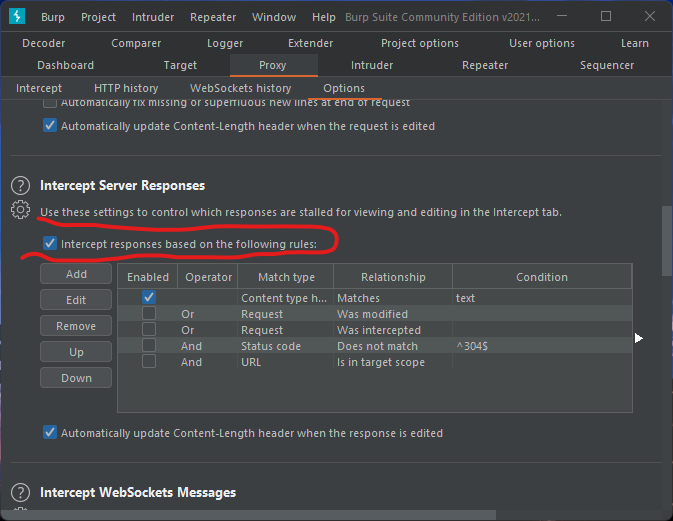
Task: Open the Project menu
Action: tap(98, 17)
